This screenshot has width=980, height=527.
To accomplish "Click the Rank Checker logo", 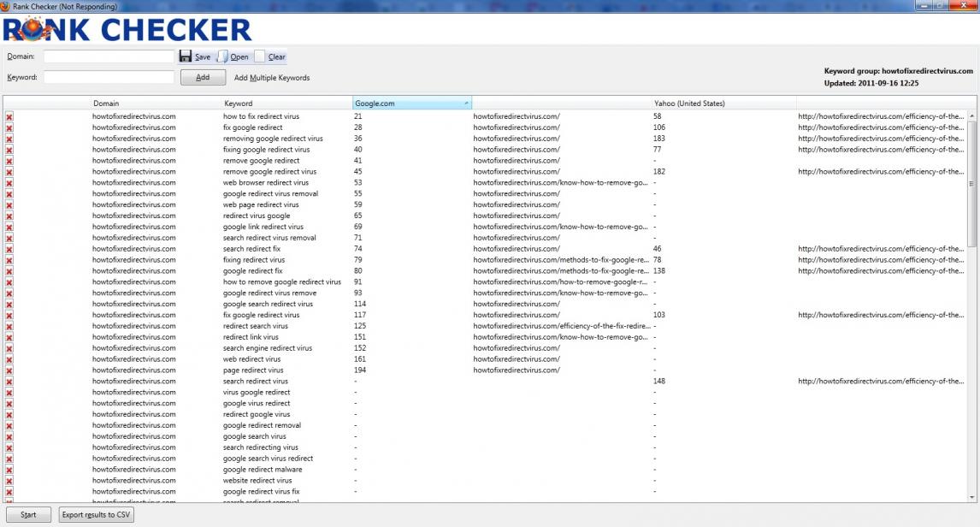I will pyautogui.click(x=127, y=29).
